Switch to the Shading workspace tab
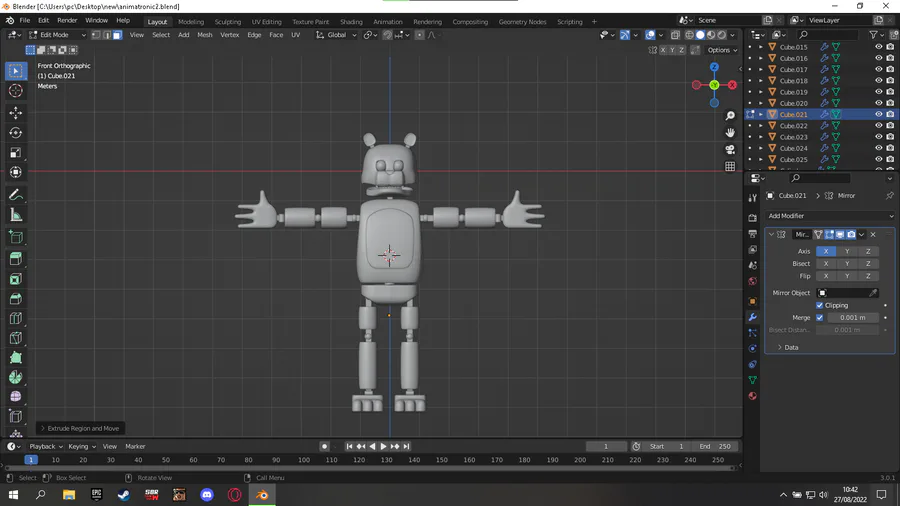 (351, 22)
